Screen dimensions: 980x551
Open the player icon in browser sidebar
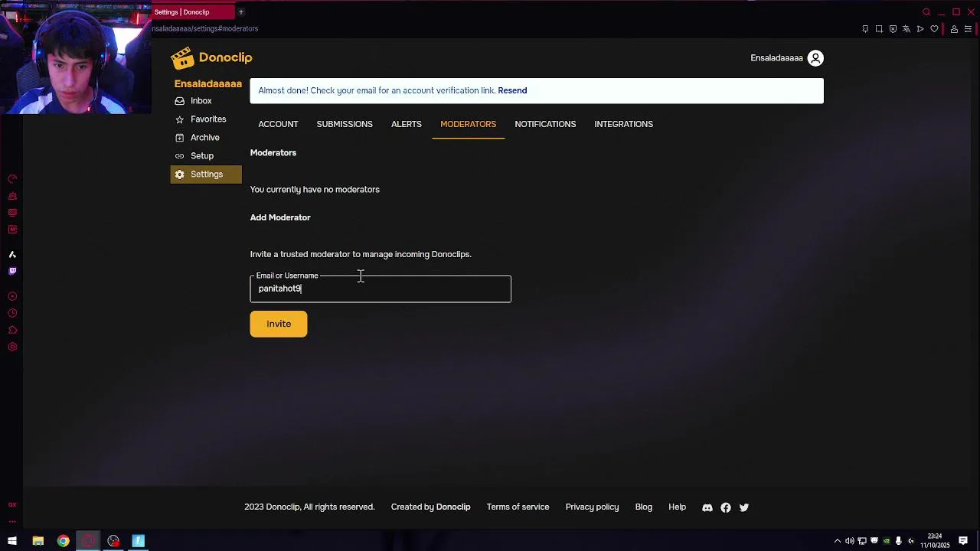pos(12,296)
